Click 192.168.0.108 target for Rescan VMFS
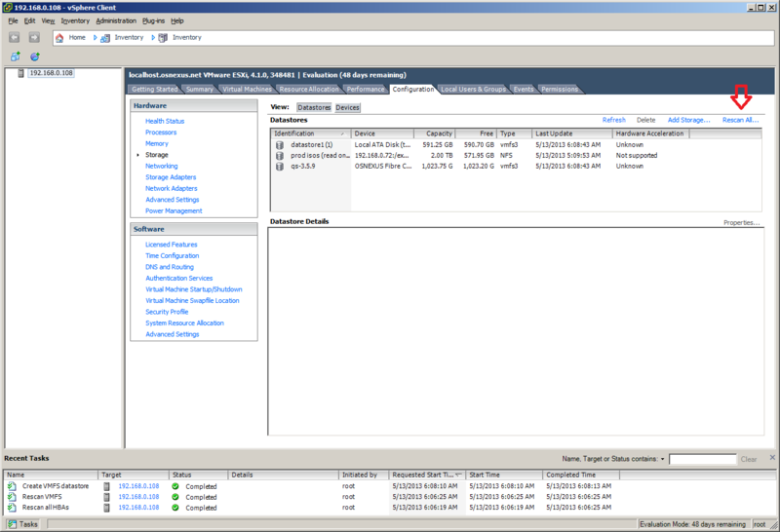Screen dimensions: 780x532 pyautogui.click(x=138, y=497)
